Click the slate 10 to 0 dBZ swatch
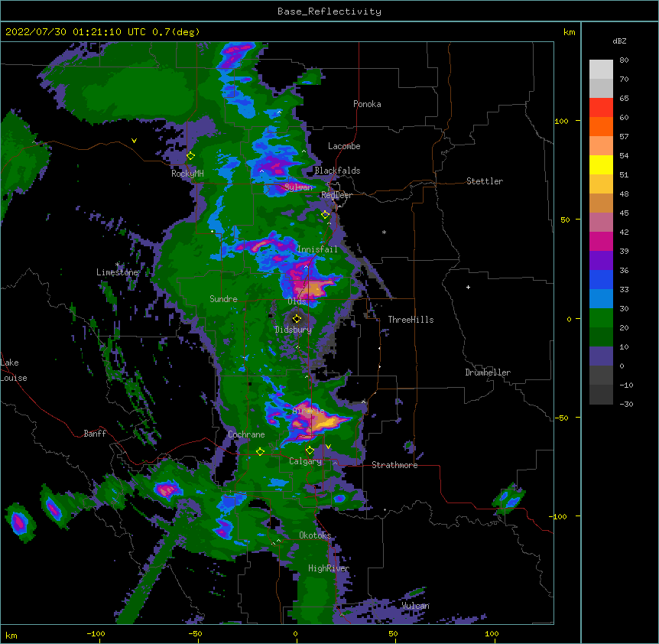The image size is (659, 644). (x=601, y=356)
